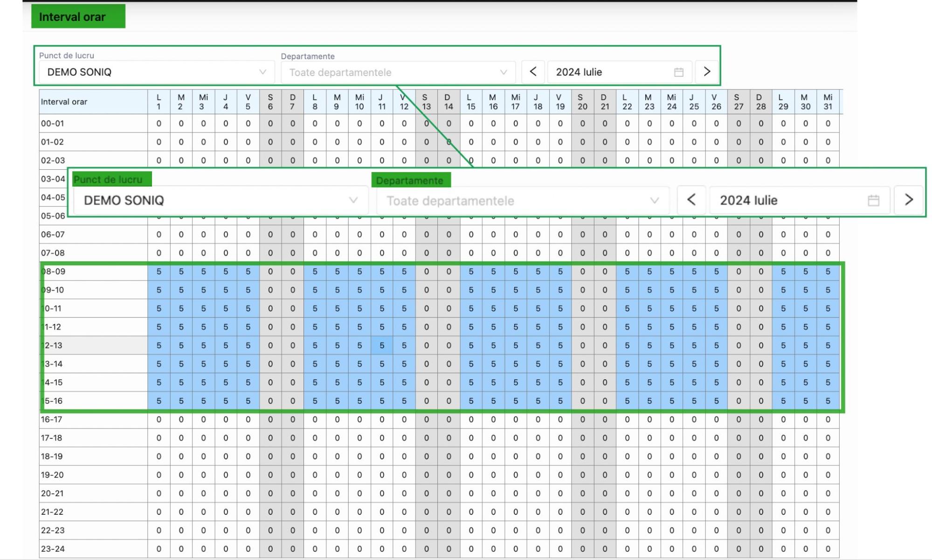Select the S 6 weekend column header
932x560 pixels.
270,102
